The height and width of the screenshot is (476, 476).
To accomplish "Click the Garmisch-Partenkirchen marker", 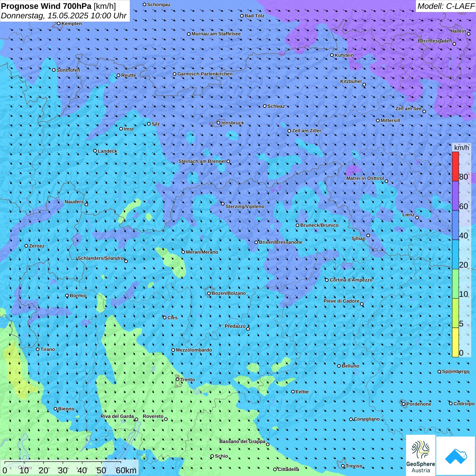I will (x=175, y=74).
